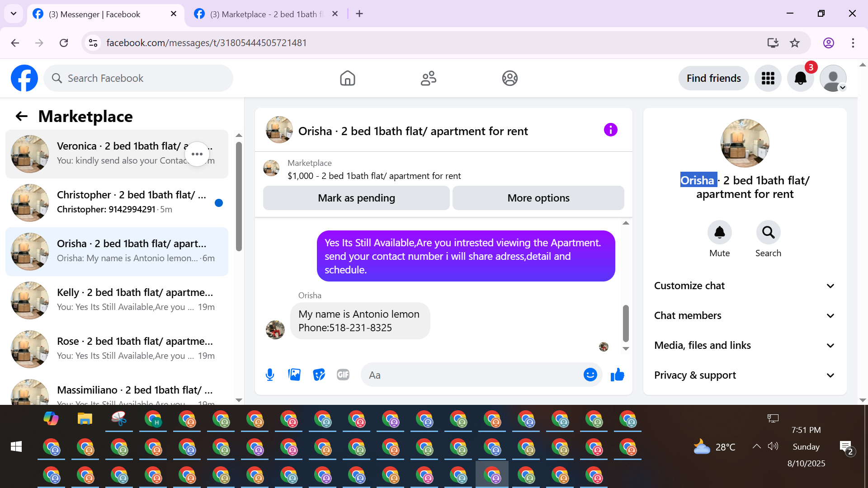868x488 pixels.
Task: Search in conversation via magnifier icon
Action: pos(768,233)
